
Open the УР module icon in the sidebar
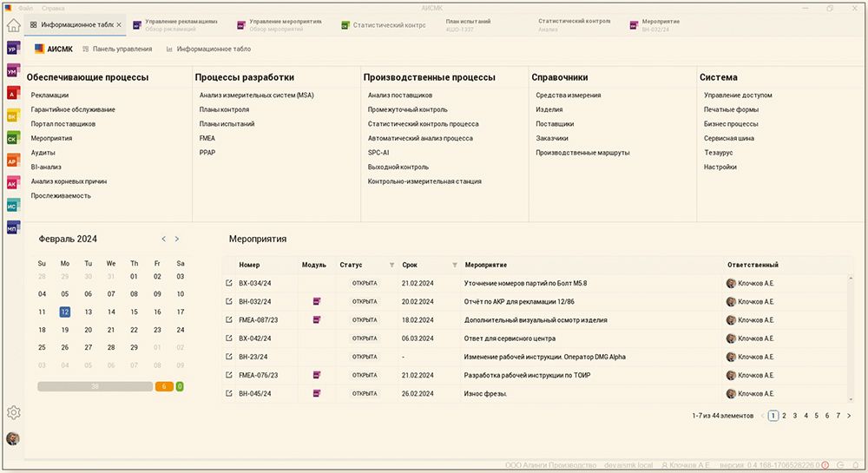[x=12, y=49]
